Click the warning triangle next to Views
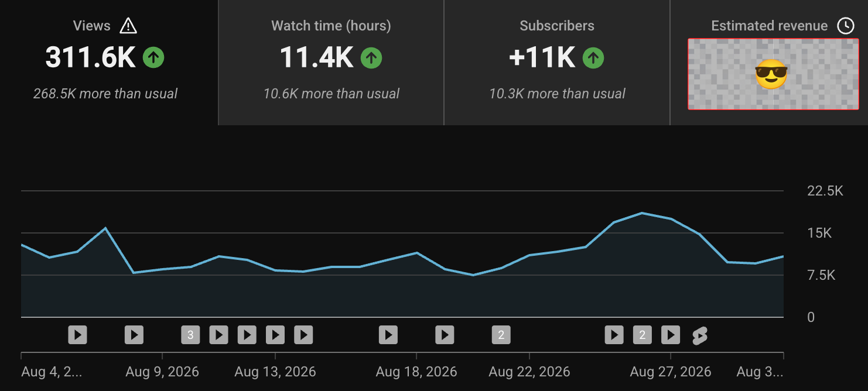The width and height of the screenshot is (868, 391). click(128, 26)
